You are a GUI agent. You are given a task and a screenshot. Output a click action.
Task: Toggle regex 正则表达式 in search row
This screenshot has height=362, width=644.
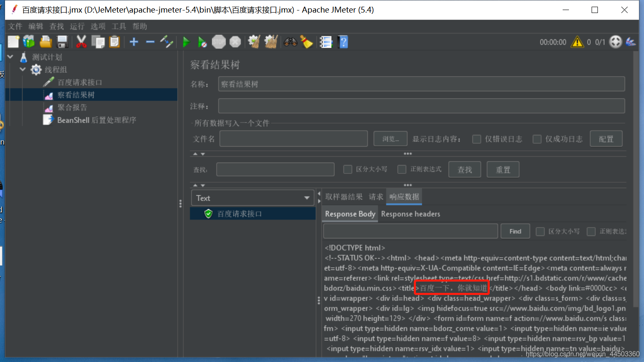tap(402, 169)
